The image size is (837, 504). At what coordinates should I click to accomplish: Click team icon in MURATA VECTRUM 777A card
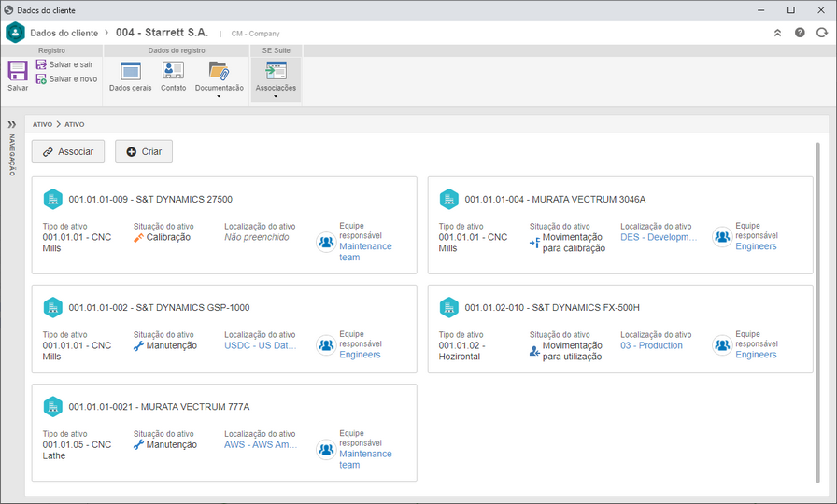326,450
